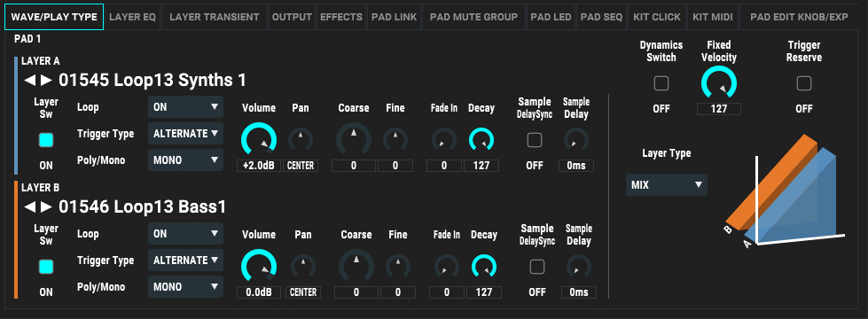This screenshot has height=319, width=868.
Task: Click Layer A Sample Delay 0ms field
Action: (x=576, y=166)
